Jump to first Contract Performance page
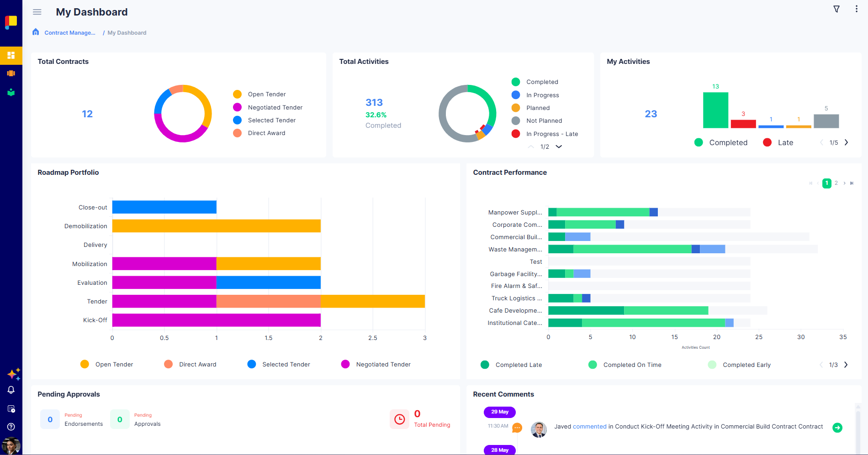Screen dimensions: 868x455 click(x=810, y=183)
